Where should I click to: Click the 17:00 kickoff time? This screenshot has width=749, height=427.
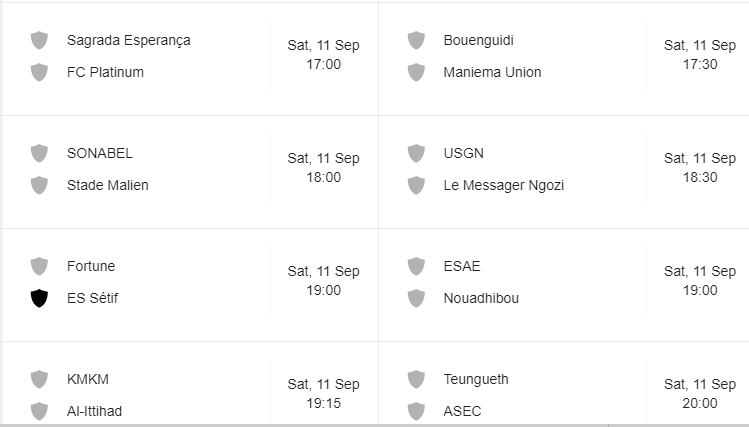click(x=323, y=64)
